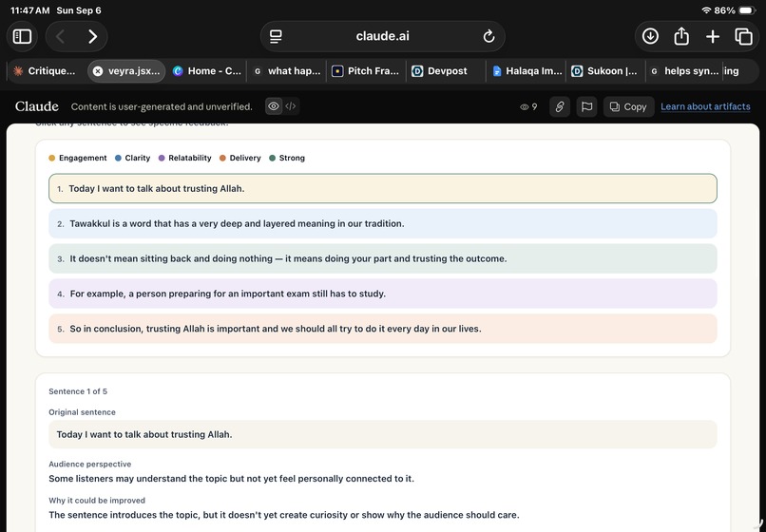766x532 pixels.
Task: Switch to the 'what hap...' tab
Action: click(x=287, y=71)
